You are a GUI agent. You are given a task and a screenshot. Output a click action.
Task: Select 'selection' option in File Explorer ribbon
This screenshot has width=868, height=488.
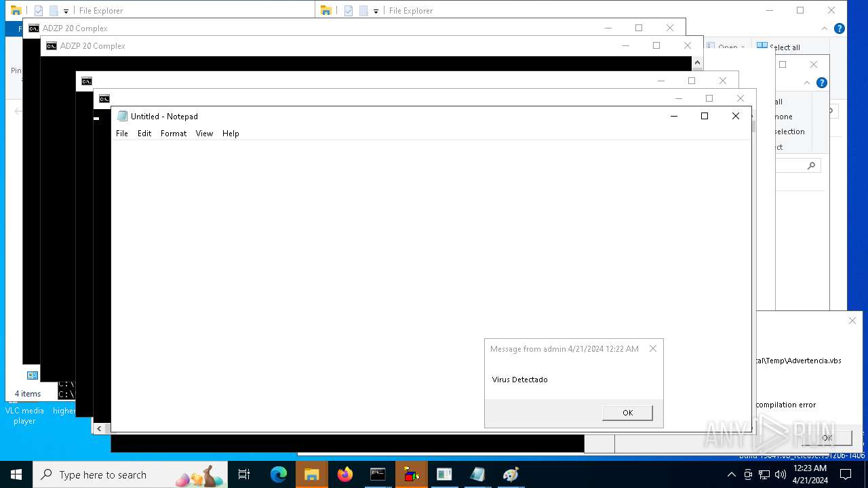(790, 131)
